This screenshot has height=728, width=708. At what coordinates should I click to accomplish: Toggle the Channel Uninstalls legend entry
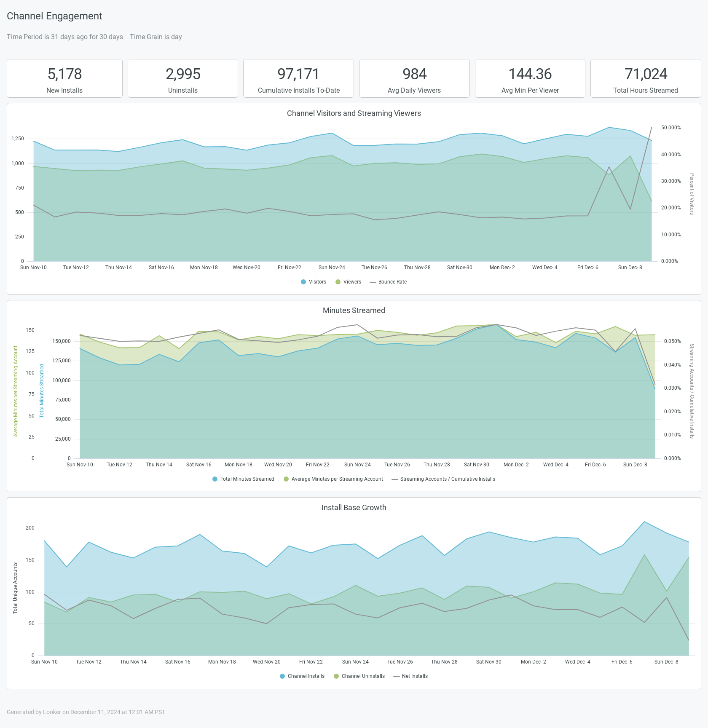tap(359, 676)
